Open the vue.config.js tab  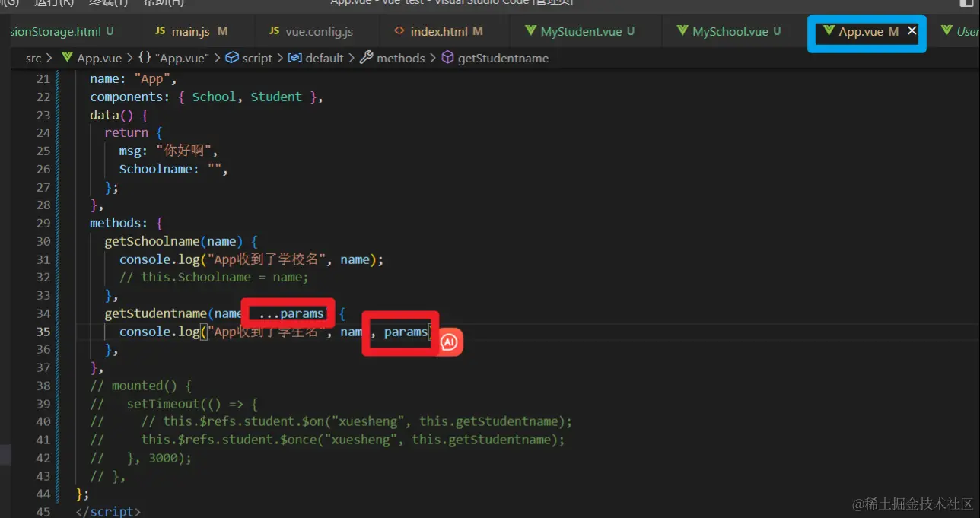point(310,31)
